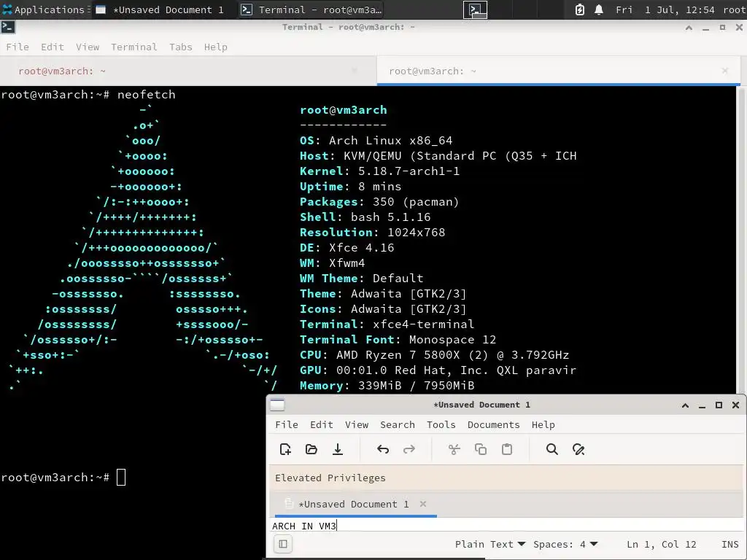
Task: Click Mousepad window title icon
Action: pyautogui.click(x=277, y=405)
